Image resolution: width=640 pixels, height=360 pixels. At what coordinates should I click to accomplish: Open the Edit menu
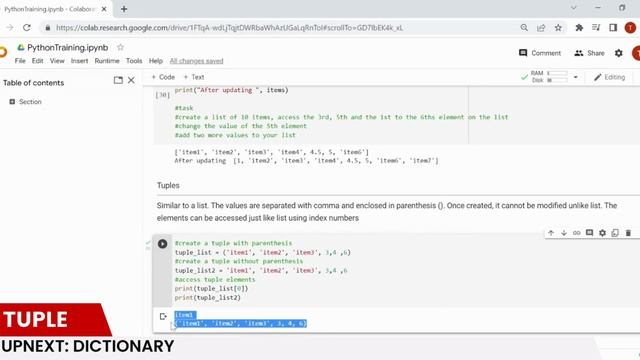click(38, 61)
